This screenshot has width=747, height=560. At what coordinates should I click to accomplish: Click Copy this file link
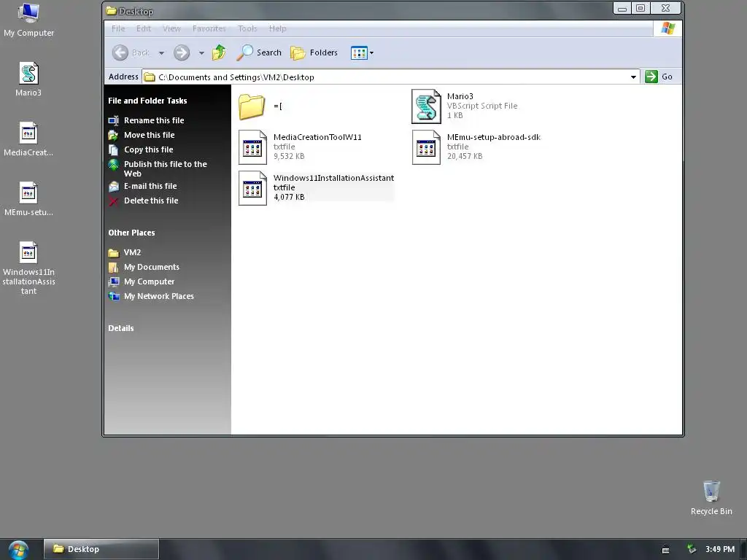point(149,149)
